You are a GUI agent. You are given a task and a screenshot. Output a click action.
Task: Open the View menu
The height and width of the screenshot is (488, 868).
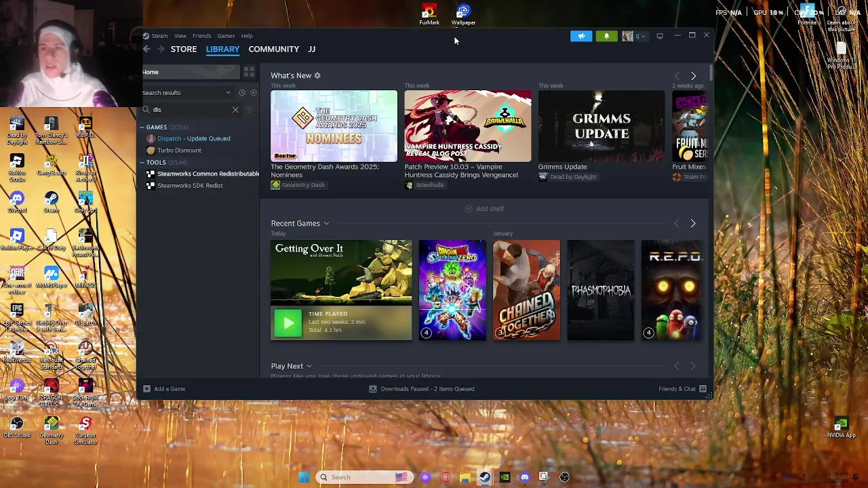180,36
